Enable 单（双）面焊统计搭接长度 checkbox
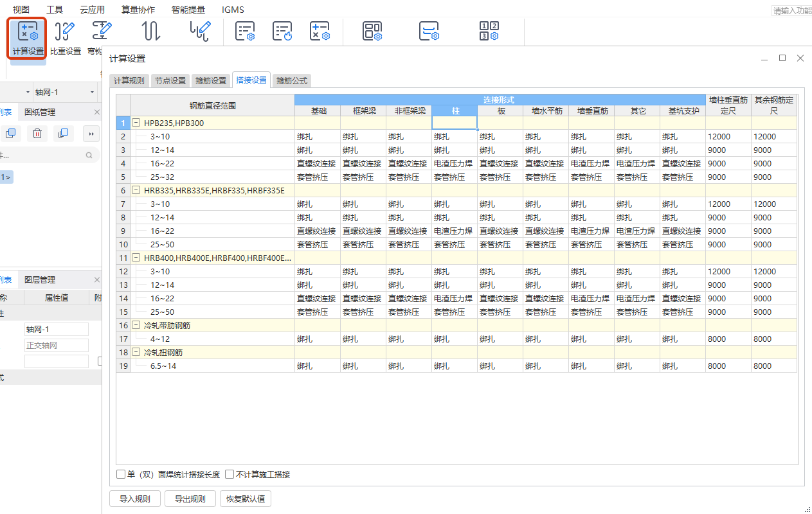 pos(121,475)
